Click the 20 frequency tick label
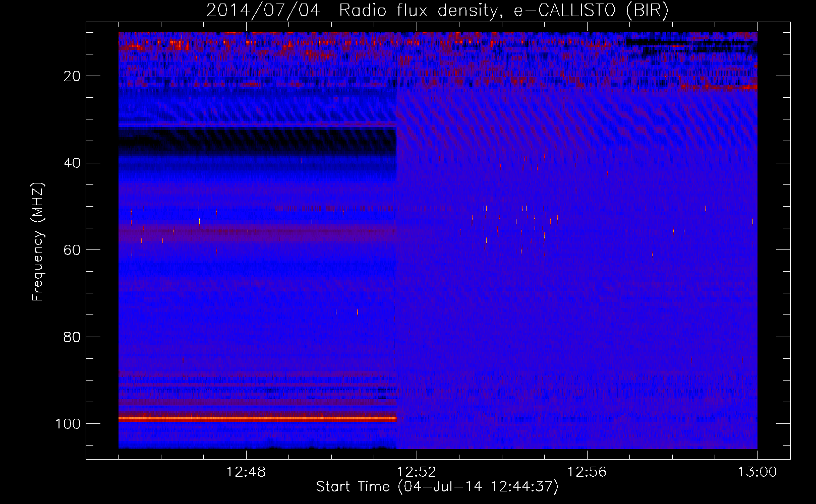Viewport: 816px width, 504px height. 72,76
